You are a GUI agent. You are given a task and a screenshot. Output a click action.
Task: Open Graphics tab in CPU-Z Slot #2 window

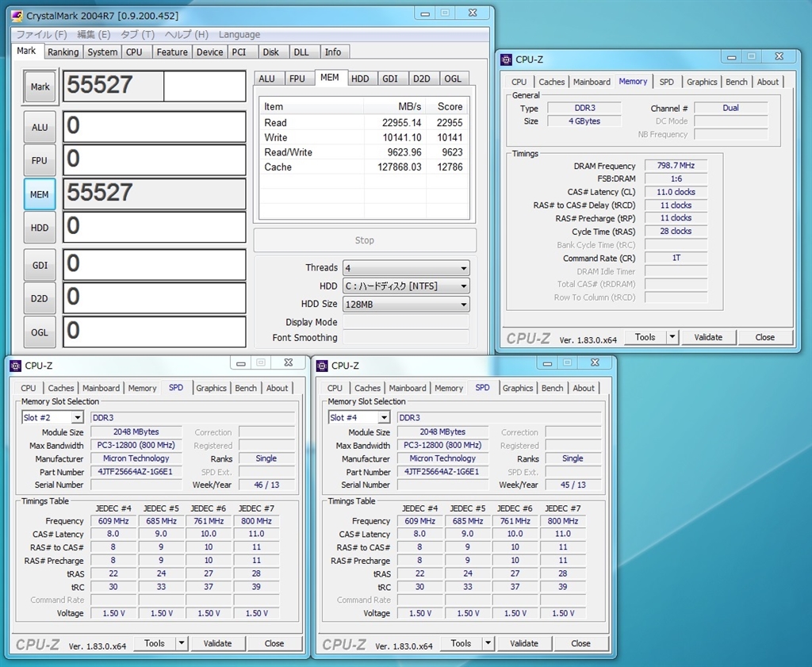pos(211,388)
